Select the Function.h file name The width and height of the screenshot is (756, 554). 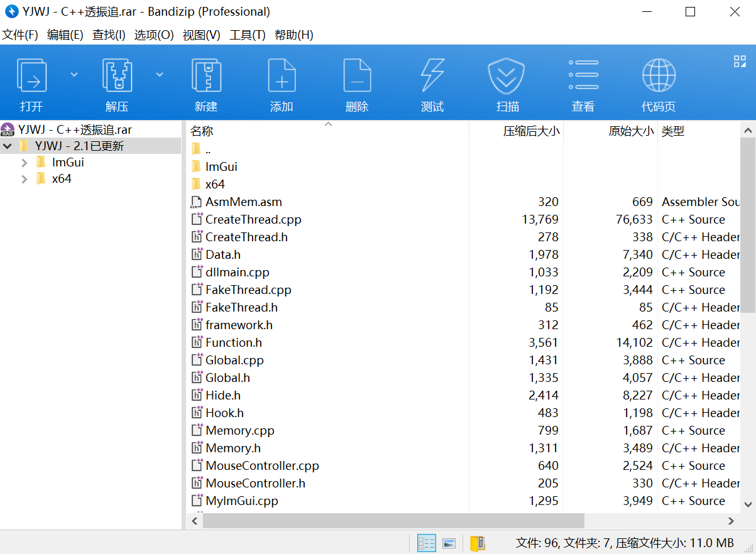234,342
